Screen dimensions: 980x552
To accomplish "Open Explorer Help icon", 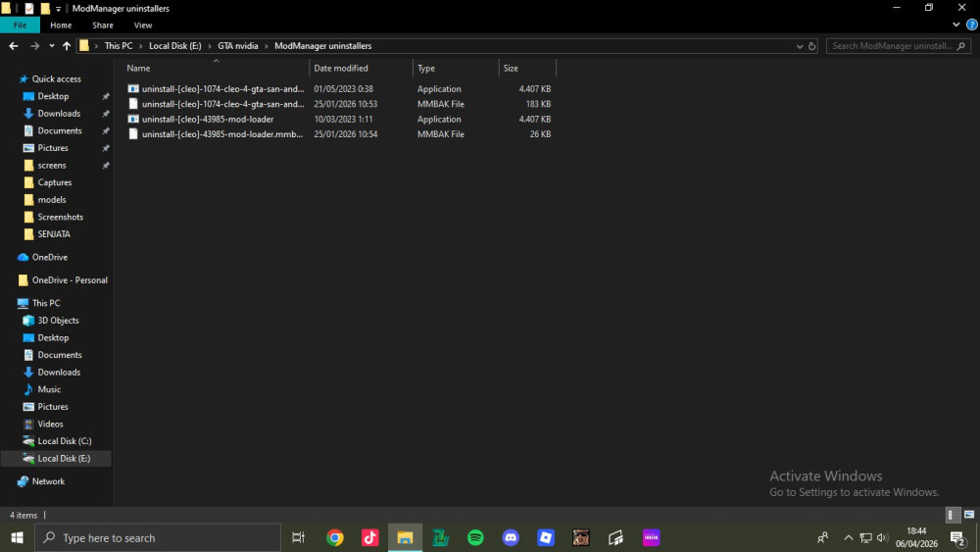I will click(972, 25).
